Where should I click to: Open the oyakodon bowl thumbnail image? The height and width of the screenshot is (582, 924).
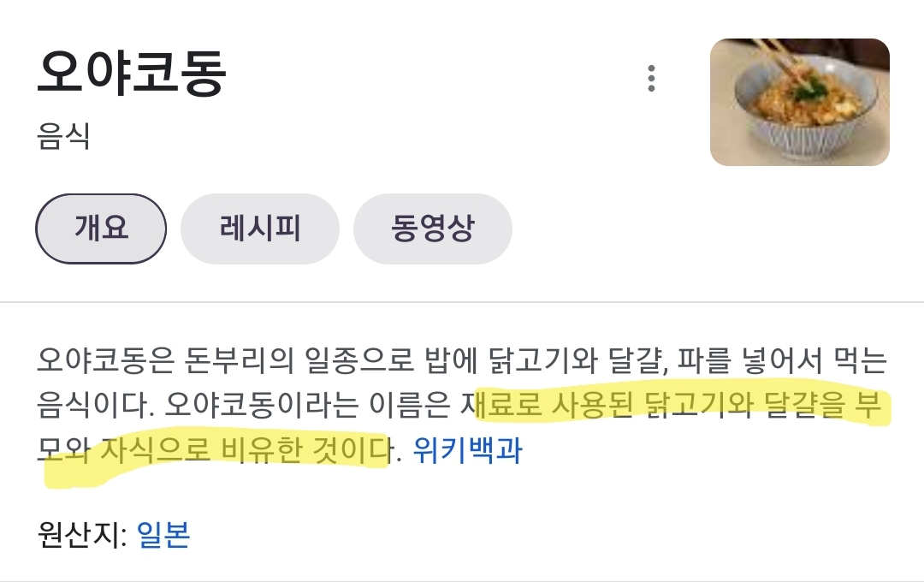[800, 102]
